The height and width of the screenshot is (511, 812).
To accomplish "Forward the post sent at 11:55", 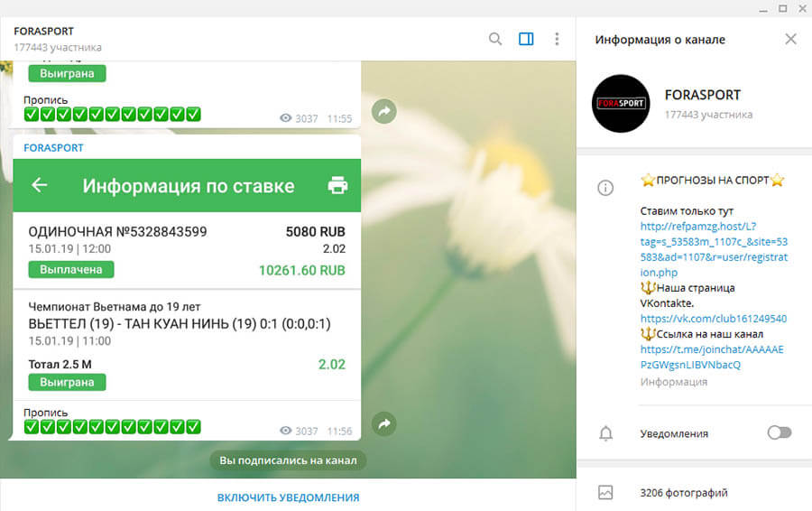I will tap(384, 111).
